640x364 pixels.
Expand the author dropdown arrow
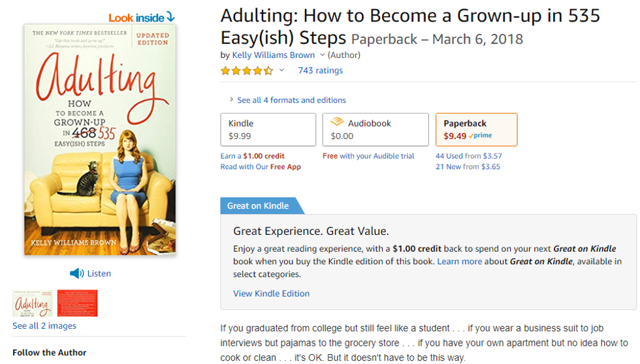323,55
